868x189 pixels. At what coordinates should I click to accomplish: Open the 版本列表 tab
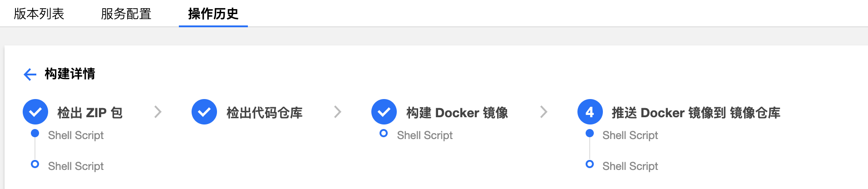pyautogui.click(x=39, y=14)
